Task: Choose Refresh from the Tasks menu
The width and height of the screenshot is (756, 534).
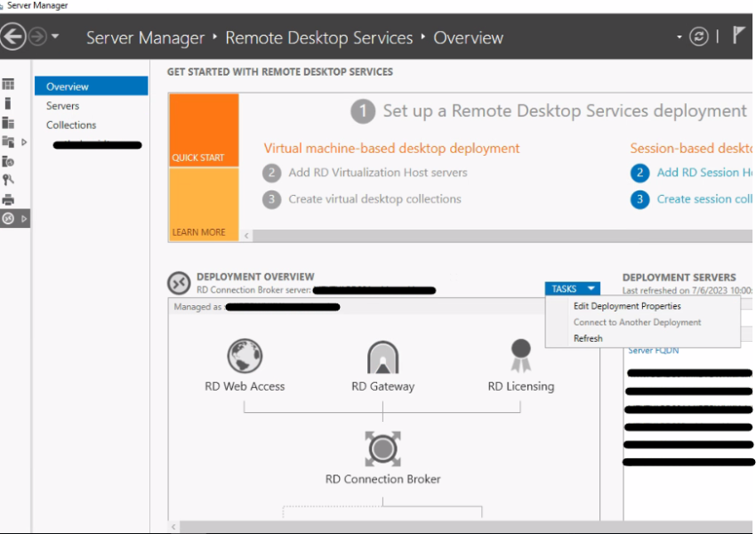Action: pyautogui.click(x=588, y=338)
